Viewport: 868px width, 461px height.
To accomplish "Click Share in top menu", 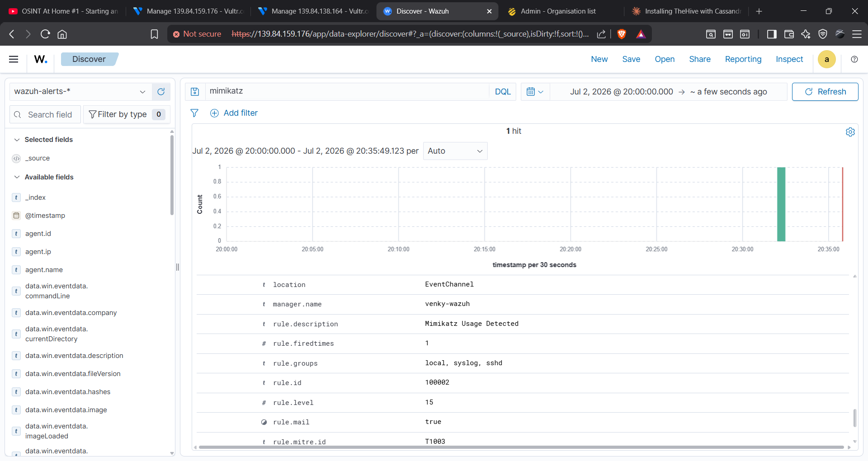I will 700,59.
